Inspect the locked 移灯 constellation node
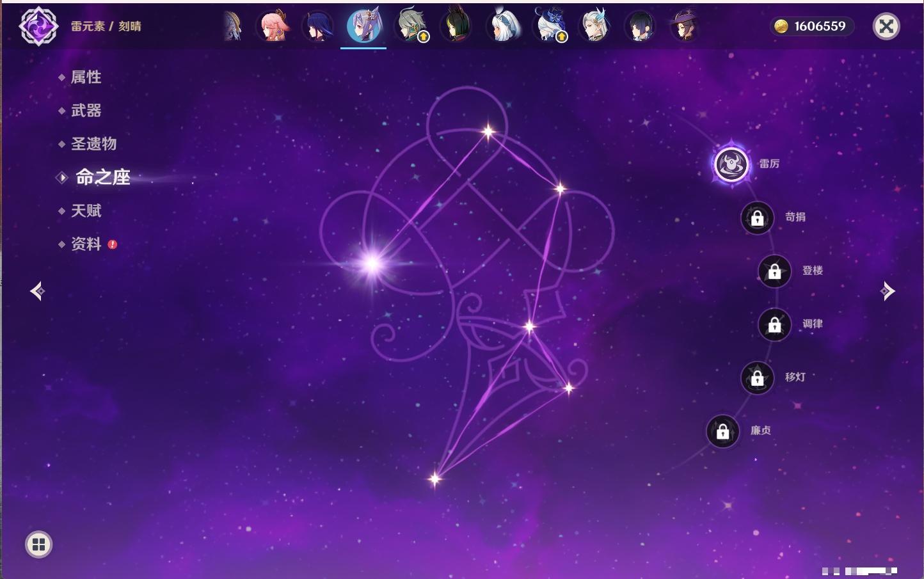Image resolution: width=924 pixels, height=579 pixels. coord(757,378)
